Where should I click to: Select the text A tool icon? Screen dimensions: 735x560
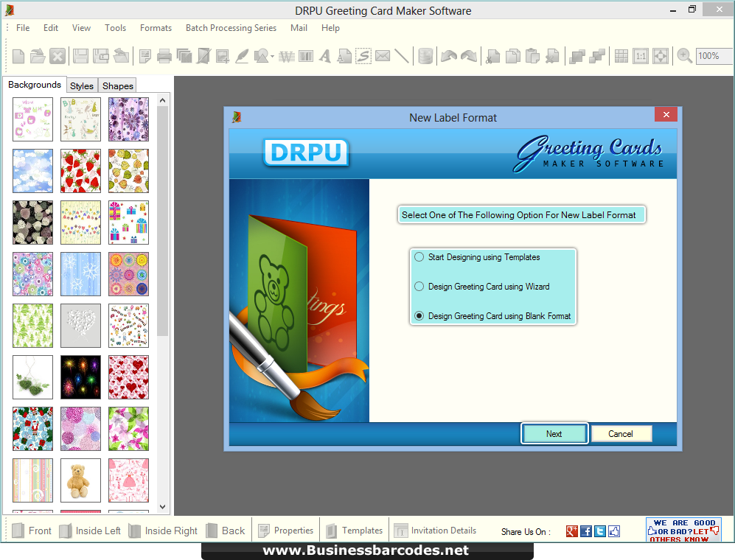[325, 56]
